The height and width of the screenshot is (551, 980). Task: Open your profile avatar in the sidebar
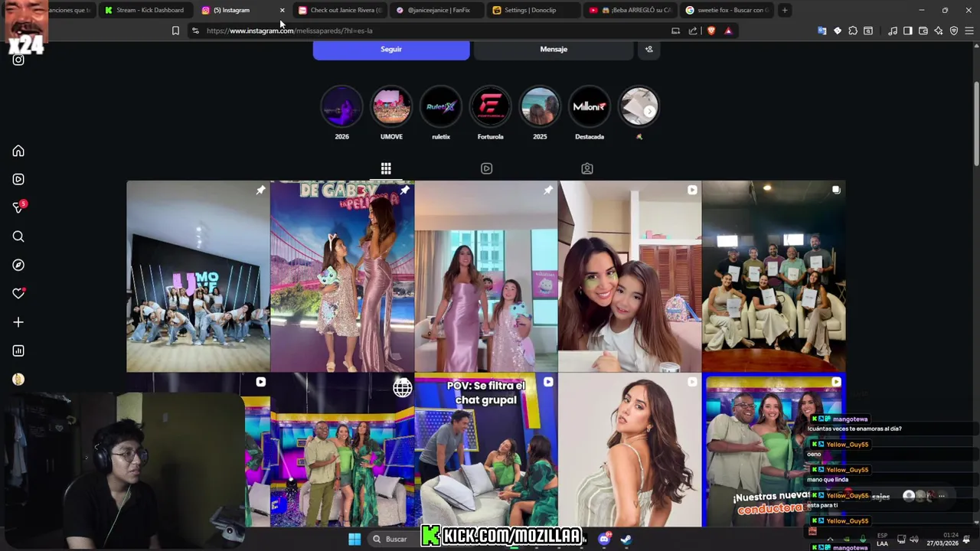18,380
